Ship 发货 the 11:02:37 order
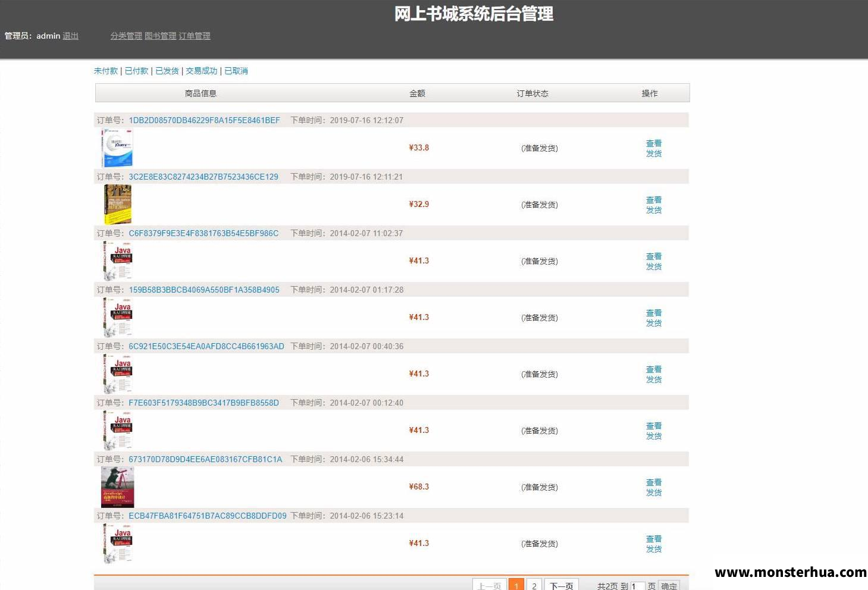The height and width of the screenshot is (590, 868). [654, 266]
